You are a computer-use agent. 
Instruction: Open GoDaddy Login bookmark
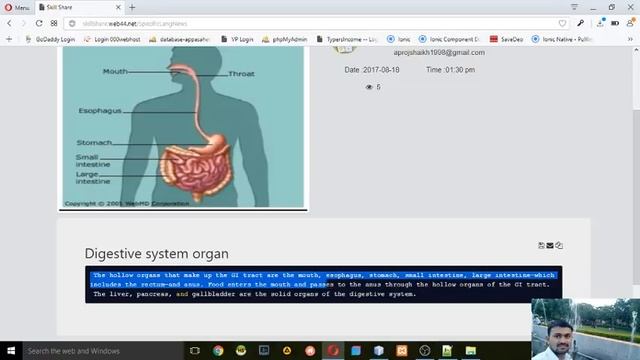click(x=50, y=39)
